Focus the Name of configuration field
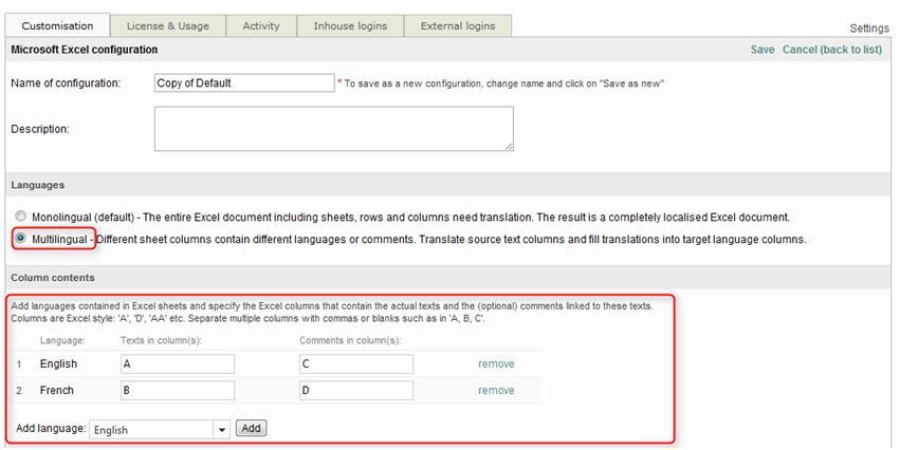Image resolution: width=900 pixels, height=450 pixels. 243,83
